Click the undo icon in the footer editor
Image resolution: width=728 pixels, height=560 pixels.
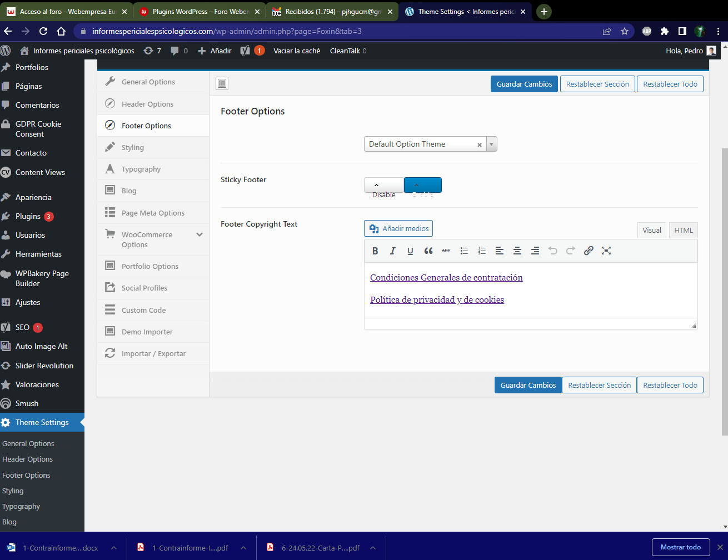pyautogui.click(x=553, y=251)
